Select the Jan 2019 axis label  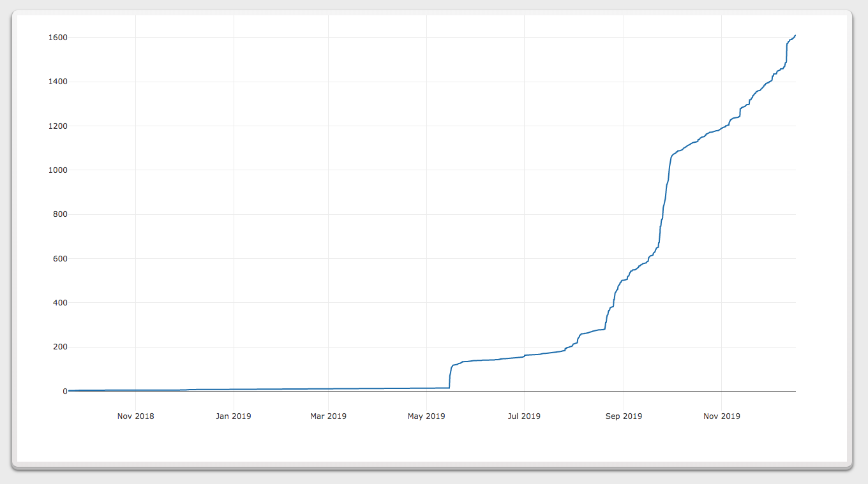[x=234, y=416]
